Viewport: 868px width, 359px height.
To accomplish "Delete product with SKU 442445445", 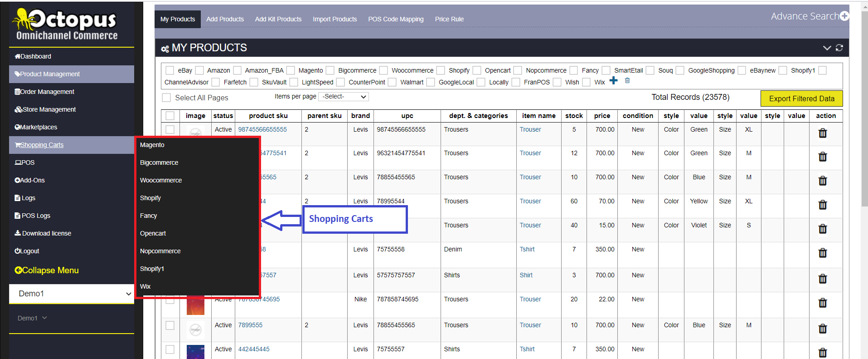I will tap(823, 353).
